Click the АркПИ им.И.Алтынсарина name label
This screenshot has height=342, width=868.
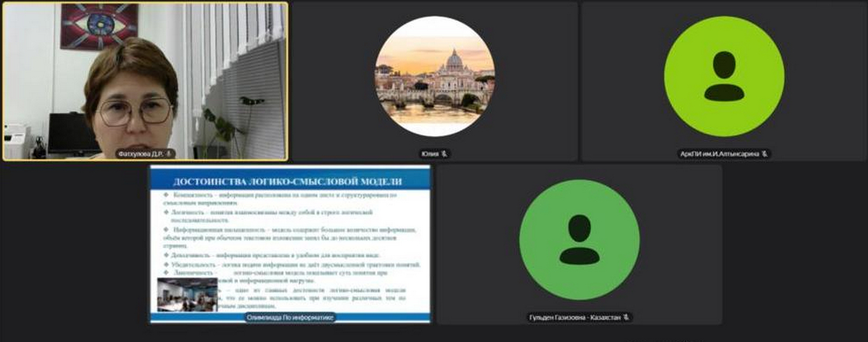coord(719,154)
